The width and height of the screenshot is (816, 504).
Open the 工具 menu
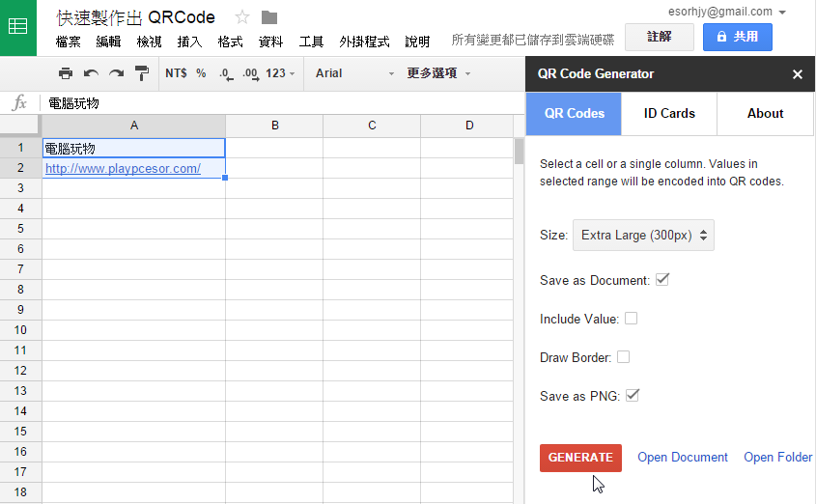(311, 42)
